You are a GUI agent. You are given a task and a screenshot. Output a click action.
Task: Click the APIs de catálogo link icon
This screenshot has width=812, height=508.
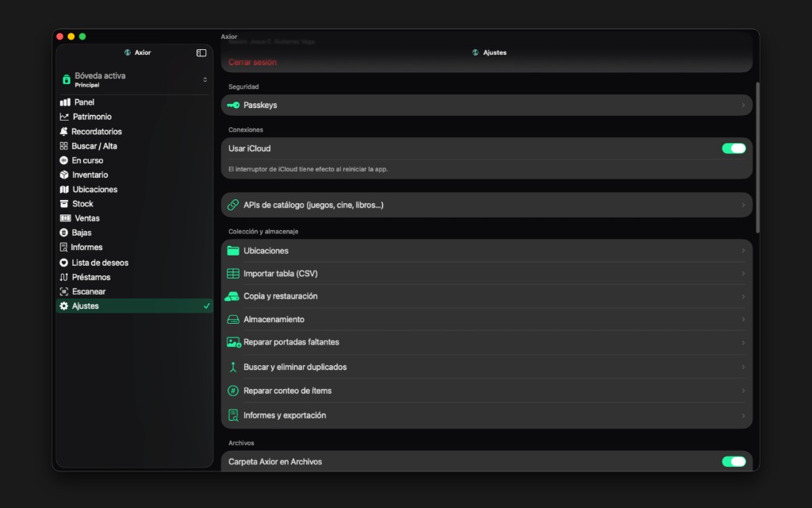233,205
